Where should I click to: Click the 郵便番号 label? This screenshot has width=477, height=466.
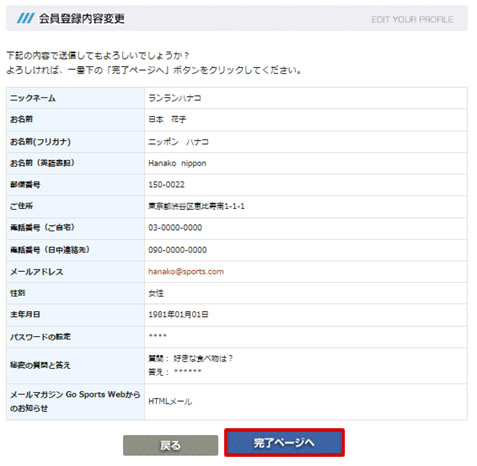(x=25, y=184)
